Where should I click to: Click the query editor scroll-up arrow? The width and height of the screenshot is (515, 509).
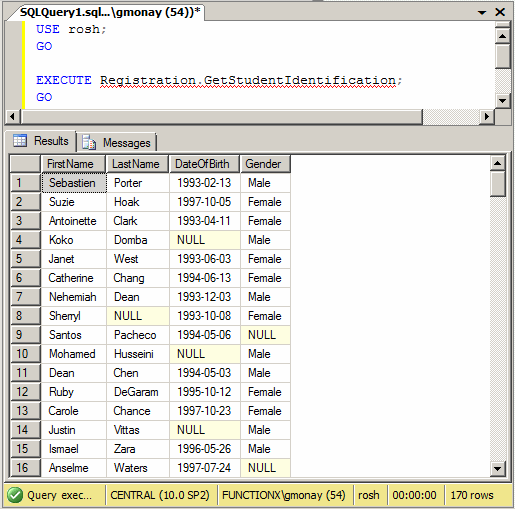coord(503,36)
